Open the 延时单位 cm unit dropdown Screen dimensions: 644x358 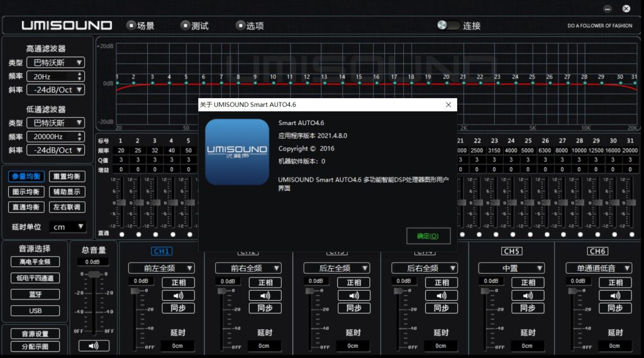68,227
